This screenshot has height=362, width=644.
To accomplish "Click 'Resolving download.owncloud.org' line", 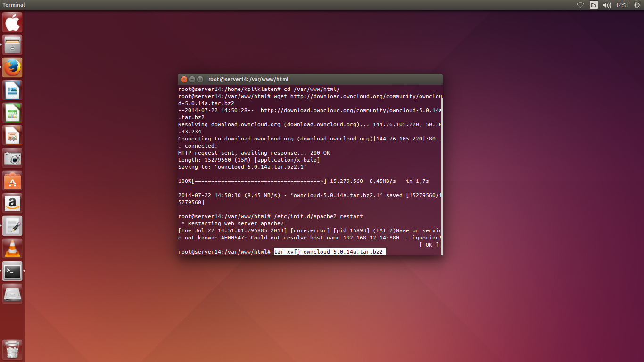I will coord(310,128).
